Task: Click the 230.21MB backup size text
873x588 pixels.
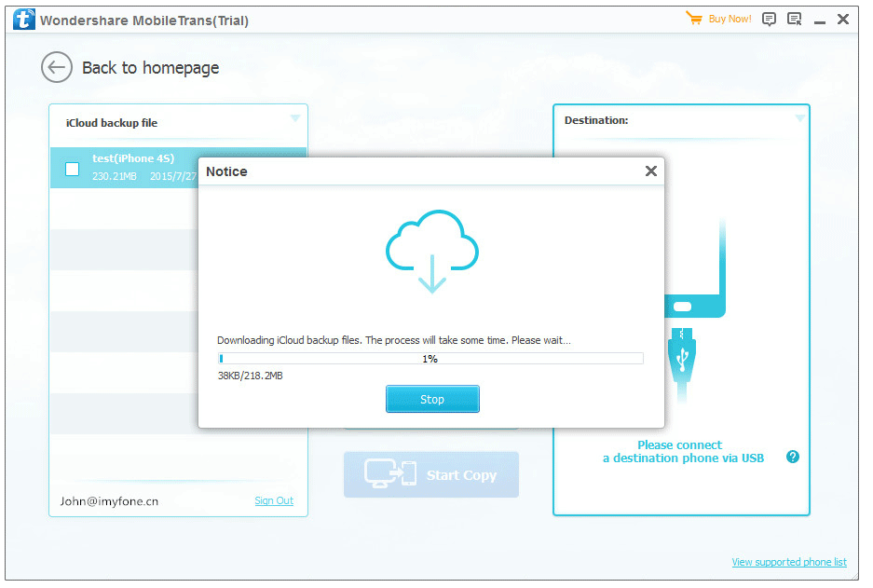Action: click(115, 176)
